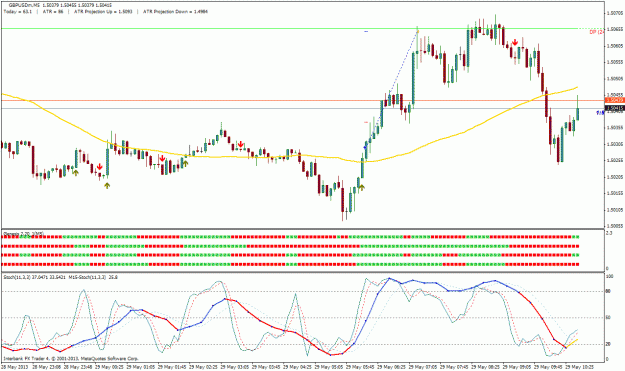Click the '29 May 09:05' time axis label

[517, 366]
